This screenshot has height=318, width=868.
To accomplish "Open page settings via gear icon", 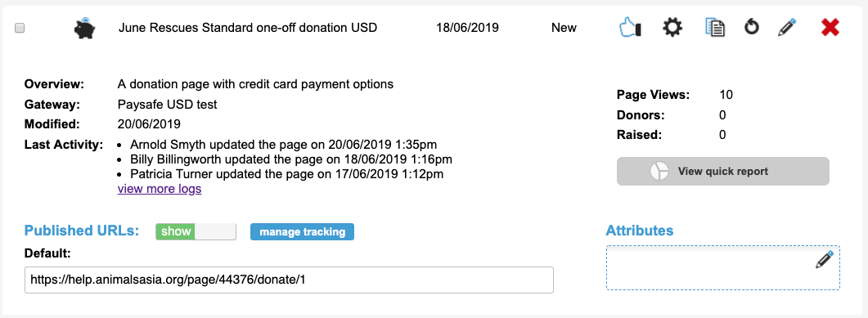I will (x=672, y=28).
